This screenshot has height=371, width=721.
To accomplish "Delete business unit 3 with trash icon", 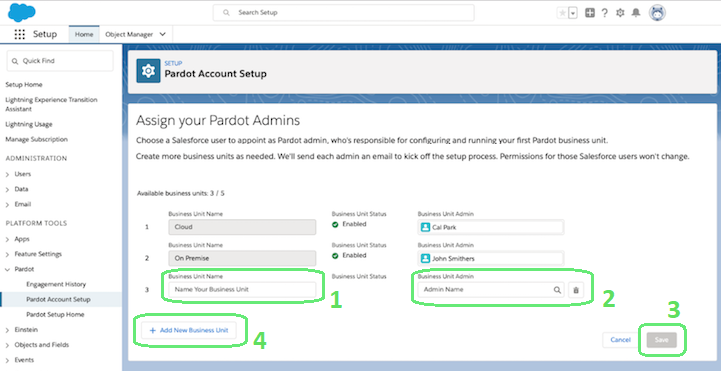I will tap(576, 290).
